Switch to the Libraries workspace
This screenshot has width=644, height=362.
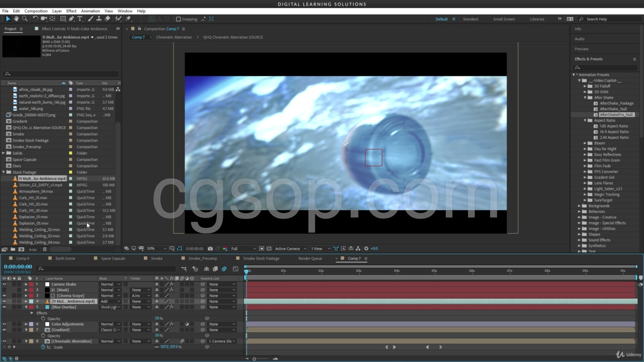[x=537, y=19]
